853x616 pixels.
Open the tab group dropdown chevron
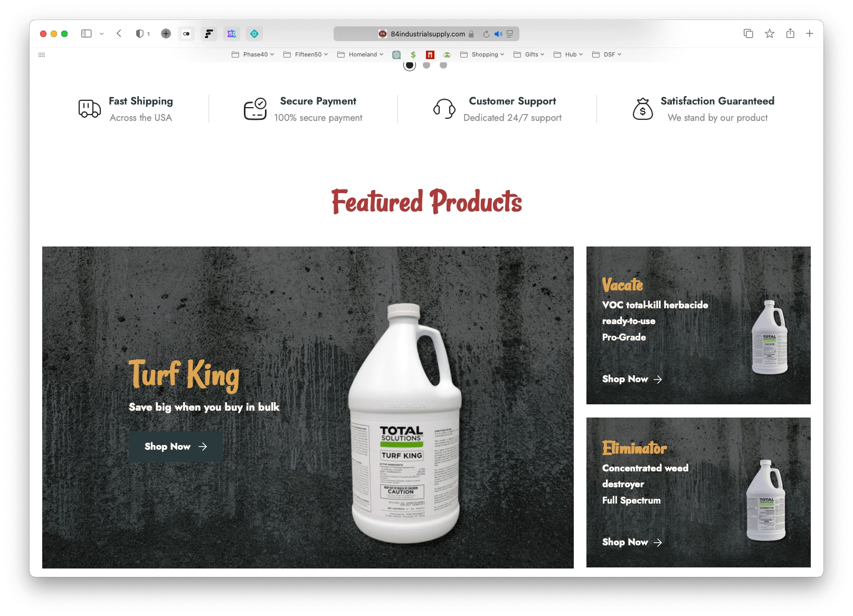pos(102,34)
